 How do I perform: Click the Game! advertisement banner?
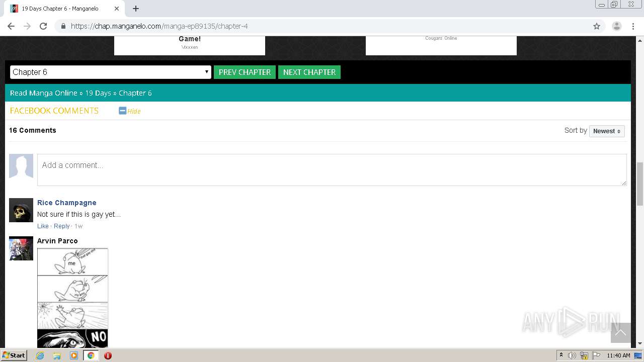[x=190, y=45]
